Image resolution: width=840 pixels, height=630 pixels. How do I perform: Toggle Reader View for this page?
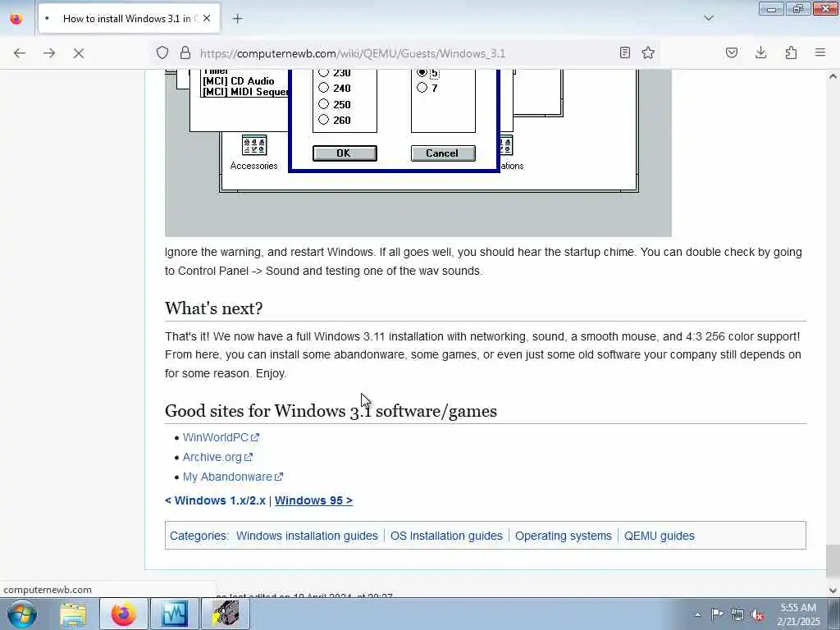(624, 52)
